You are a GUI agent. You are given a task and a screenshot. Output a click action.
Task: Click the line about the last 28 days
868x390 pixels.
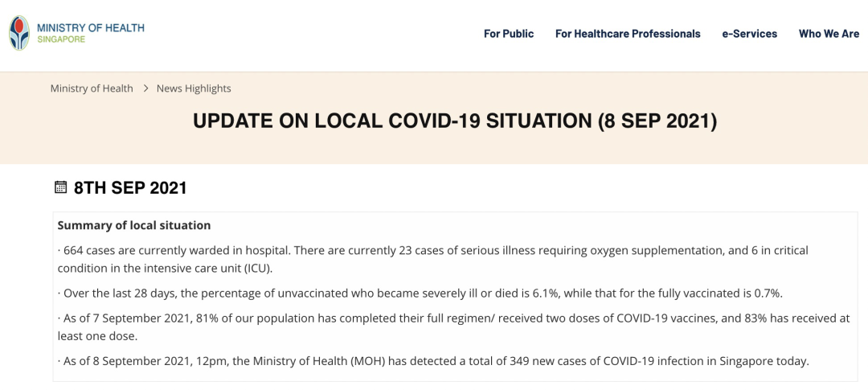(420, 294)
